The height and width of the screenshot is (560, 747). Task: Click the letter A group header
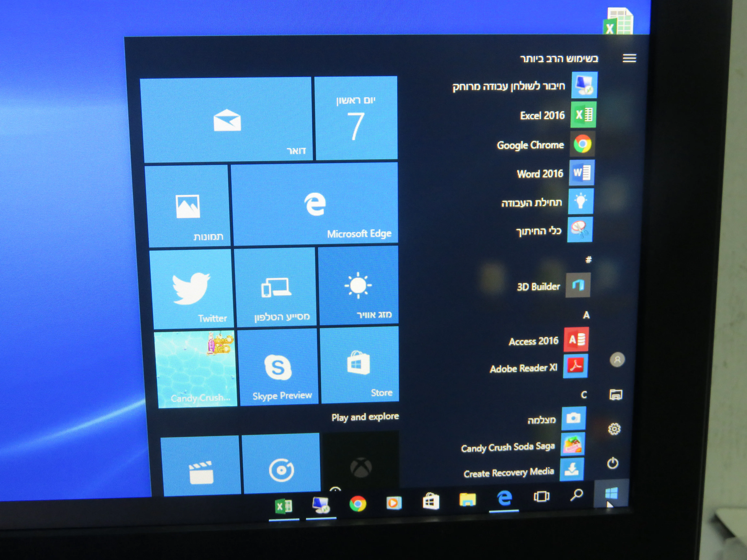[x=586, y=315]
